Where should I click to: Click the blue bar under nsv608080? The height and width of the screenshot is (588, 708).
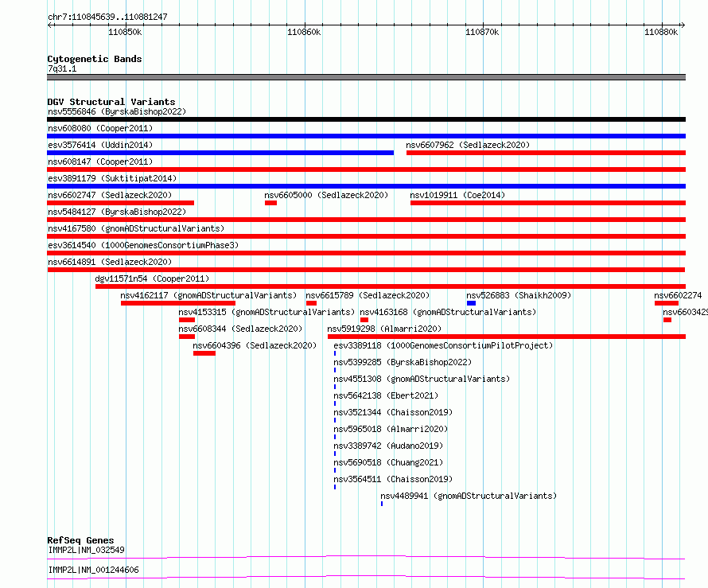point(366,136)
